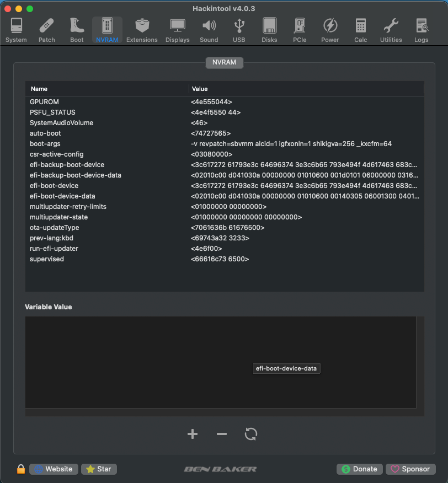
Task: Click the Sponsor heart button
Action: coord(410,469)
